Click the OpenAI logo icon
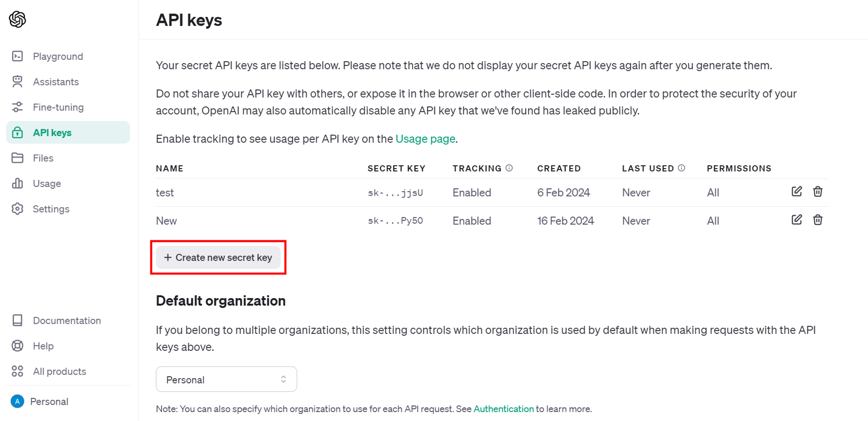 coord(18,19)
